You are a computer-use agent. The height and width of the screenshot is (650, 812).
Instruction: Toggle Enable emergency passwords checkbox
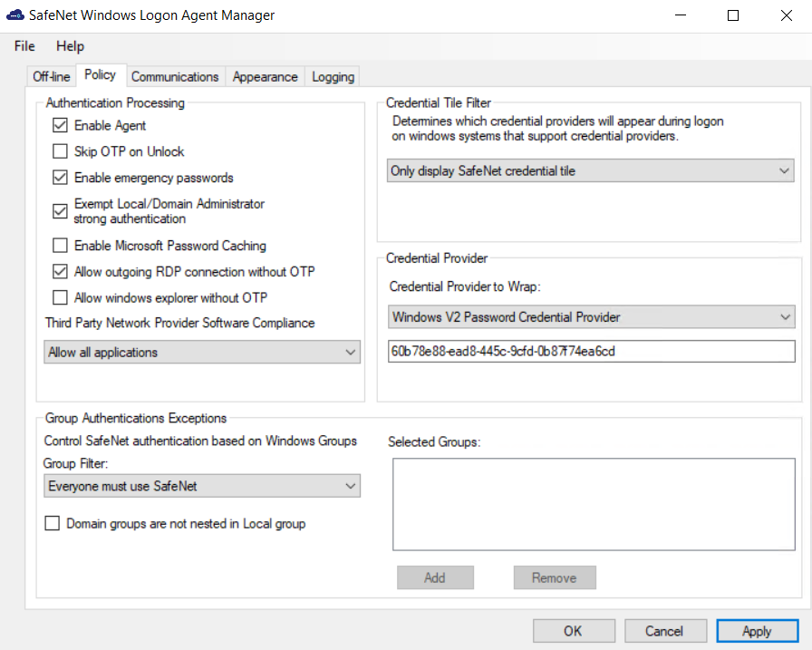pos(60,178)
